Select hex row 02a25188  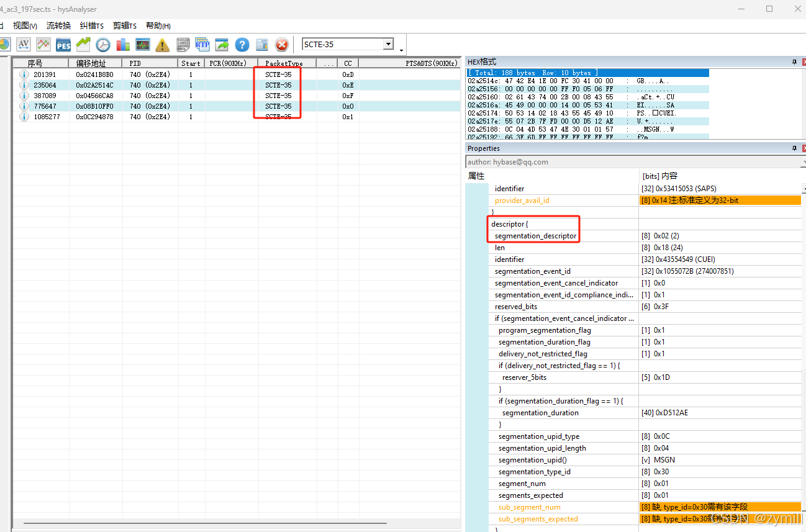click(587, 130)
